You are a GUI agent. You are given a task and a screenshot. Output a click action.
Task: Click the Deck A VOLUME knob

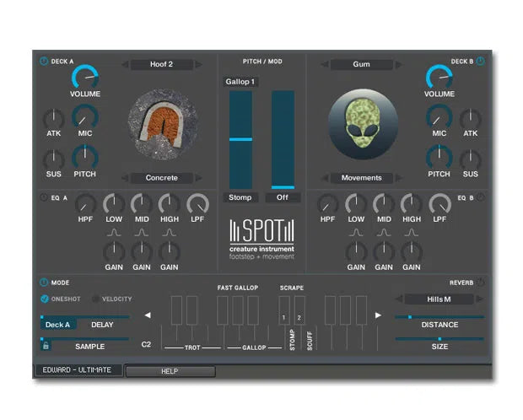click(x=85, y=77)
